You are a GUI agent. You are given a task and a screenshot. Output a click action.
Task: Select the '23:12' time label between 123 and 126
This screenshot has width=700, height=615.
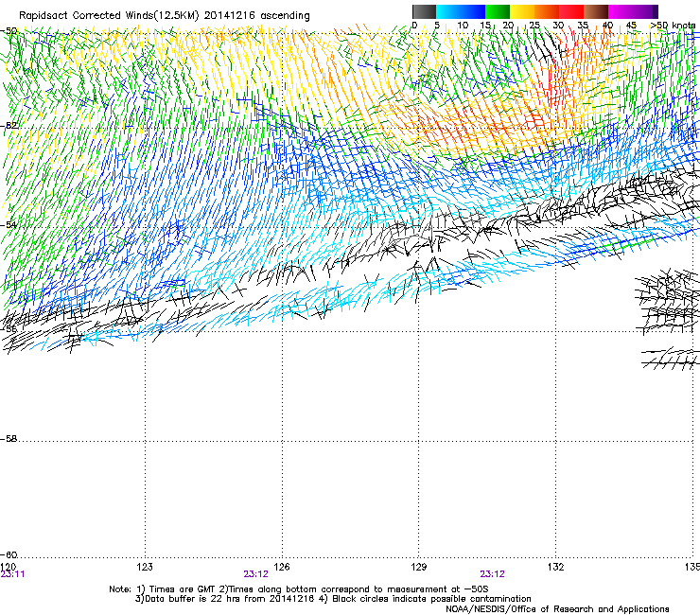[x=255, y=574]
